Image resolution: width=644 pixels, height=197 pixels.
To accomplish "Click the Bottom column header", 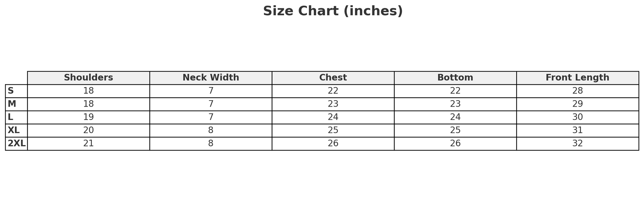I will pos(455,78).
